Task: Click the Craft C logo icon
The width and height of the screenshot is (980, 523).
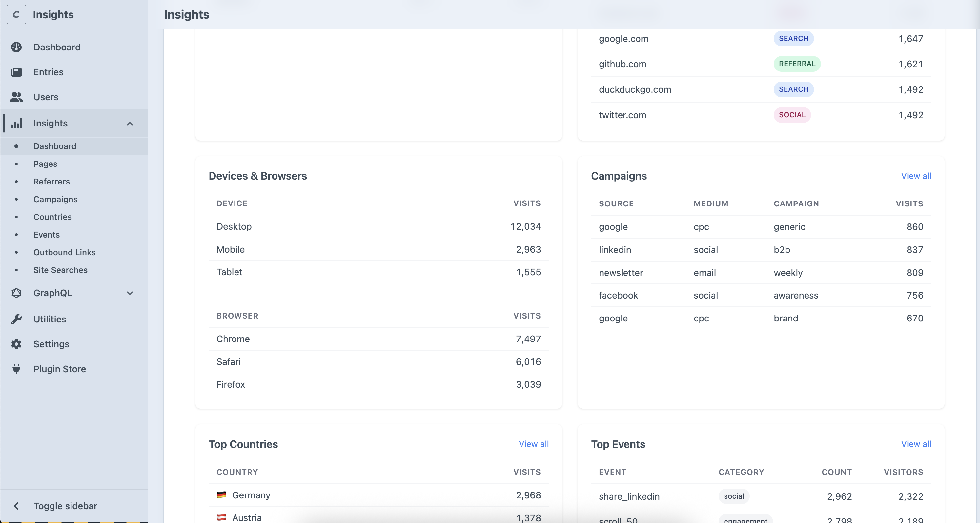Action: click(x=16, y=14)
